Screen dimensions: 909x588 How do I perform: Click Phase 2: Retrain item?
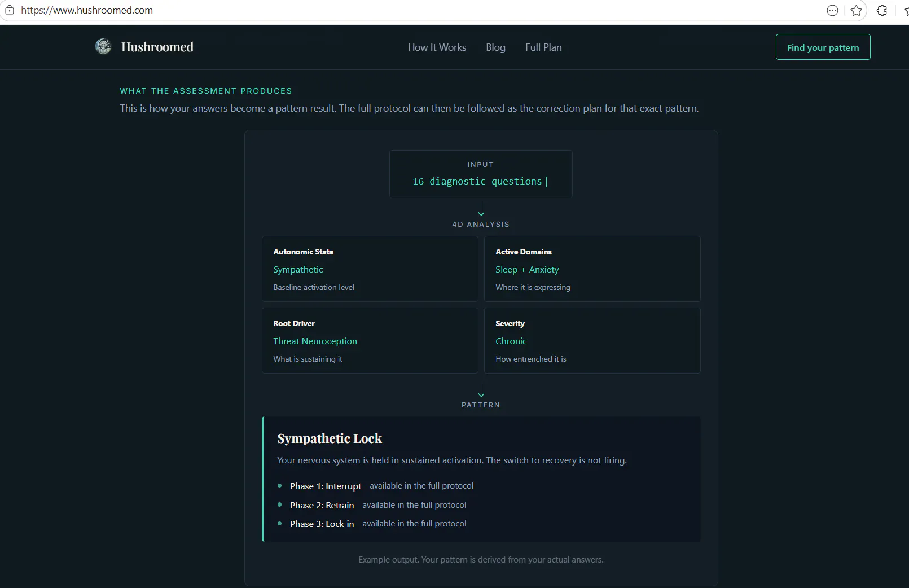tap(322, 505)
